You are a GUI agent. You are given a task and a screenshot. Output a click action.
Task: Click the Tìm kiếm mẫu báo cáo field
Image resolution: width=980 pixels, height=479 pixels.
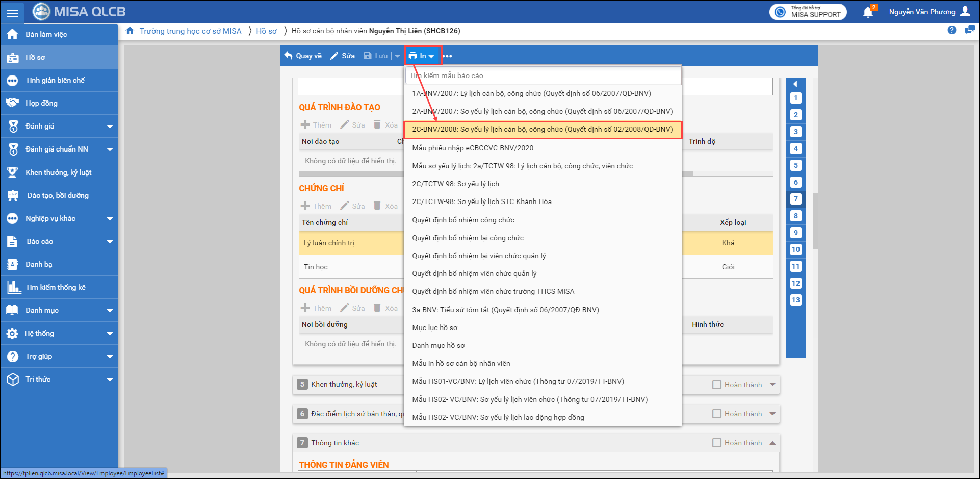point(543,75)
